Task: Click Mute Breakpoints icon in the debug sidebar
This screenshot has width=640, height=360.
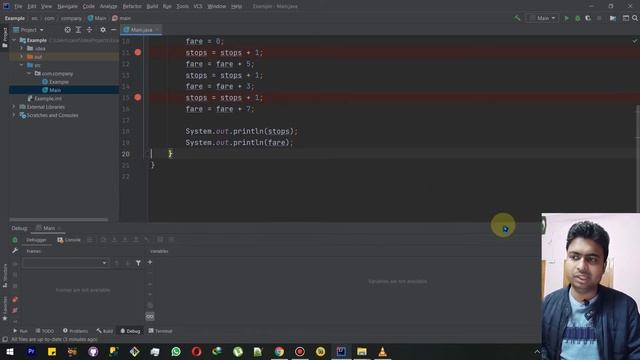Action: point(15,311)
